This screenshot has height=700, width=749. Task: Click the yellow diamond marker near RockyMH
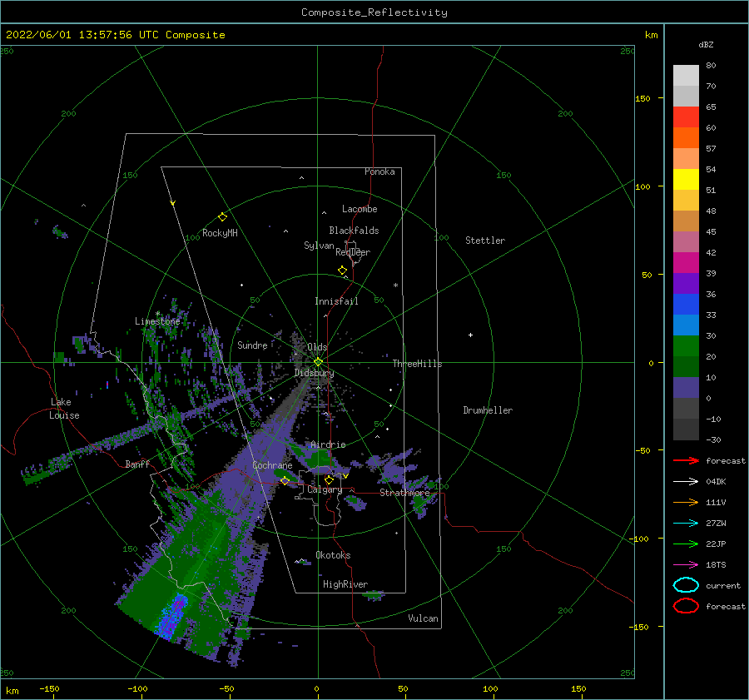tap(222, 217)
